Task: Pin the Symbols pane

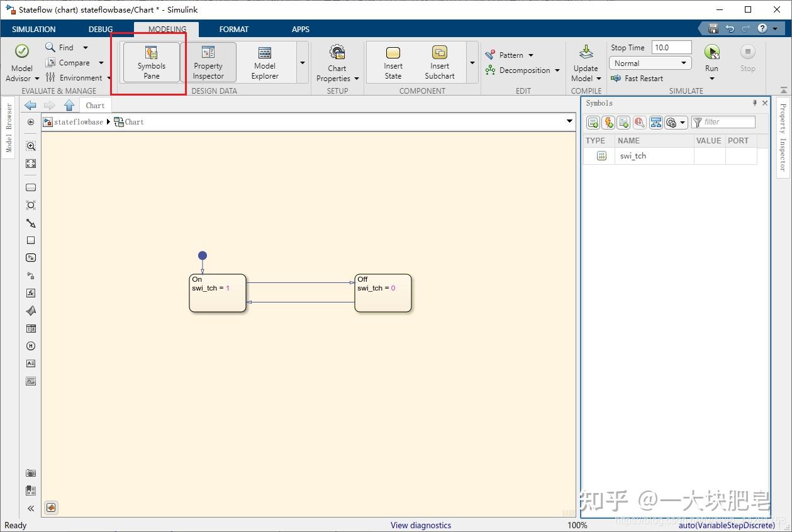Action: pyautogui.click(x=754, y=103)
